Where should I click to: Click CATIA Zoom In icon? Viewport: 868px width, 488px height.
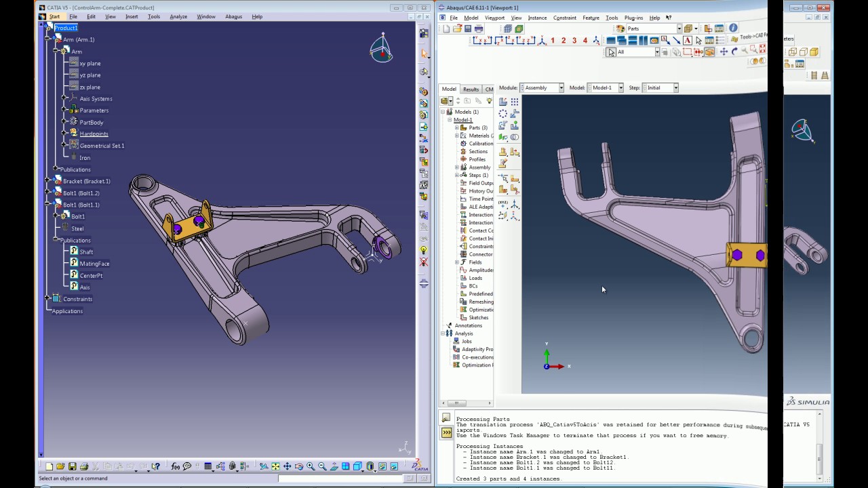click(311, 466)
